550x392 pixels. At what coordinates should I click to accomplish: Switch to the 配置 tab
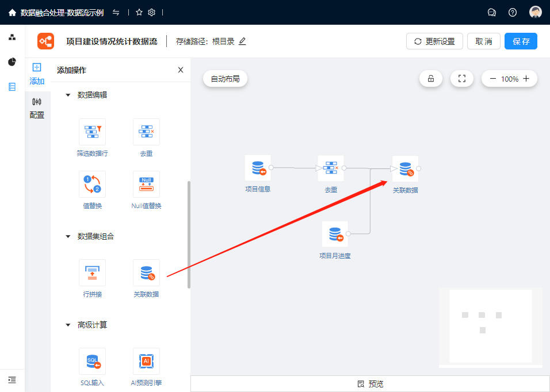(x=37, y=107)
